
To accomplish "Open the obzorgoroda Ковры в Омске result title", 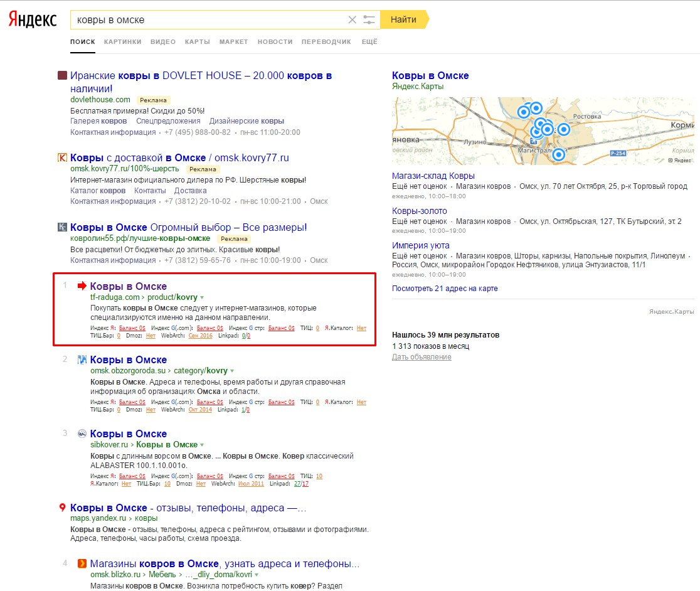I will tap(129, 359).
